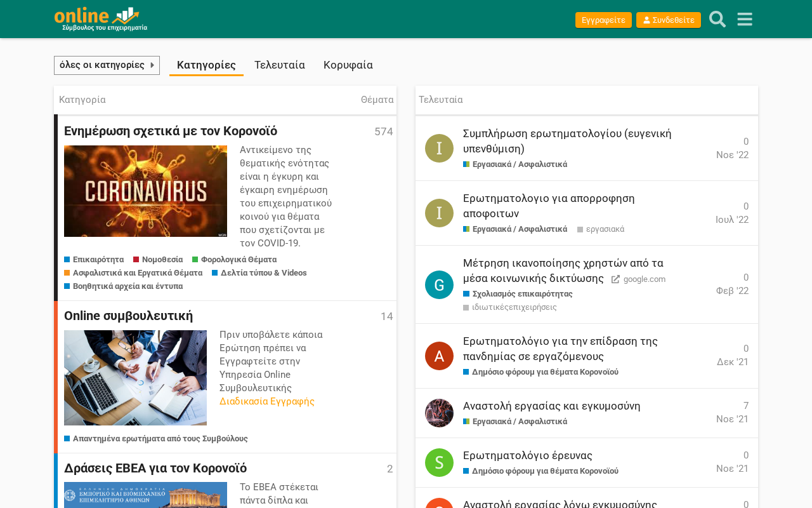Click the online site logo

[x=101, y=19]
